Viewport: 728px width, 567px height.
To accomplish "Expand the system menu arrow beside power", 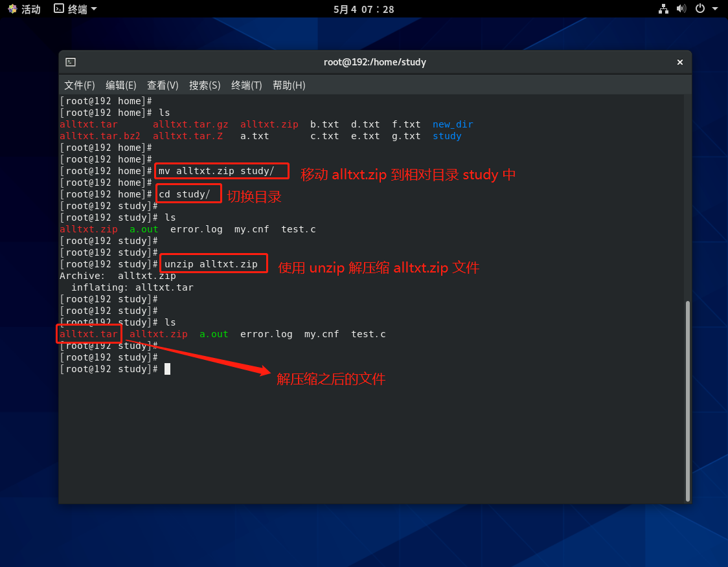I will [715, 9].
